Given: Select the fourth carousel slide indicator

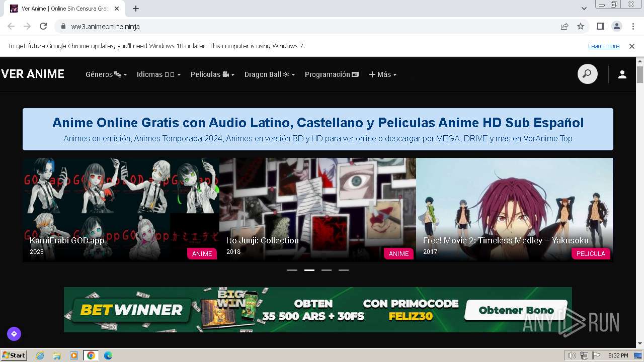Looking at the screenshot, I should click(x=344, y=270).
